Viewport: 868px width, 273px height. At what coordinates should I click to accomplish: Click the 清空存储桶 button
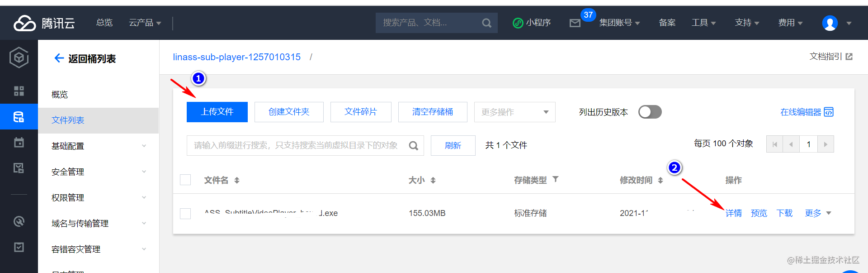[433, 112]
